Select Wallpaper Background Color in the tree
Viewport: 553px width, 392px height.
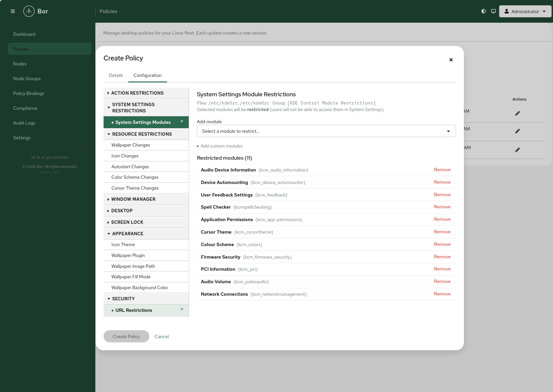coord(146,288)
